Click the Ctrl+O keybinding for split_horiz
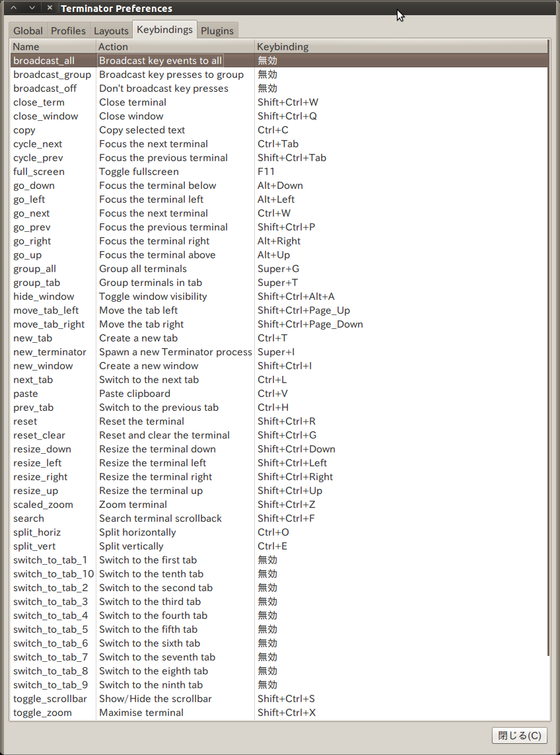560x755 pixels. [x=273, y=532]
